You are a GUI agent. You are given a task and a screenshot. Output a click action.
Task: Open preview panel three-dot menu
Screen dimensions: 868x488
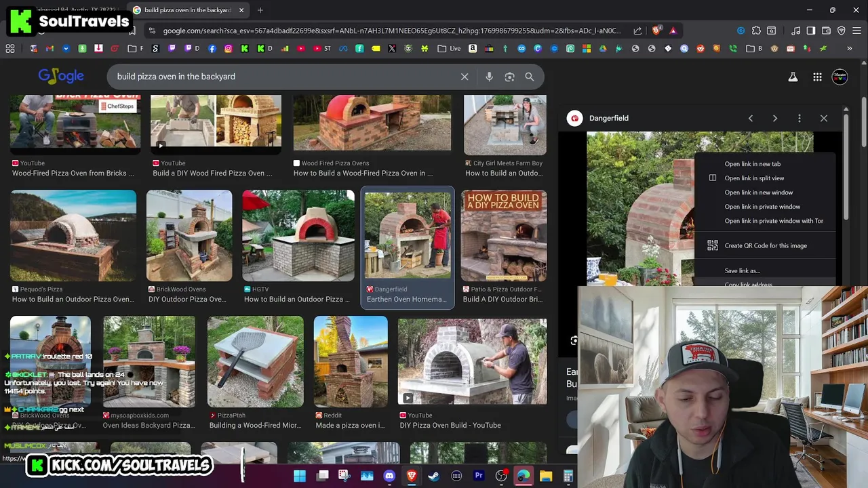coord(800,118)
